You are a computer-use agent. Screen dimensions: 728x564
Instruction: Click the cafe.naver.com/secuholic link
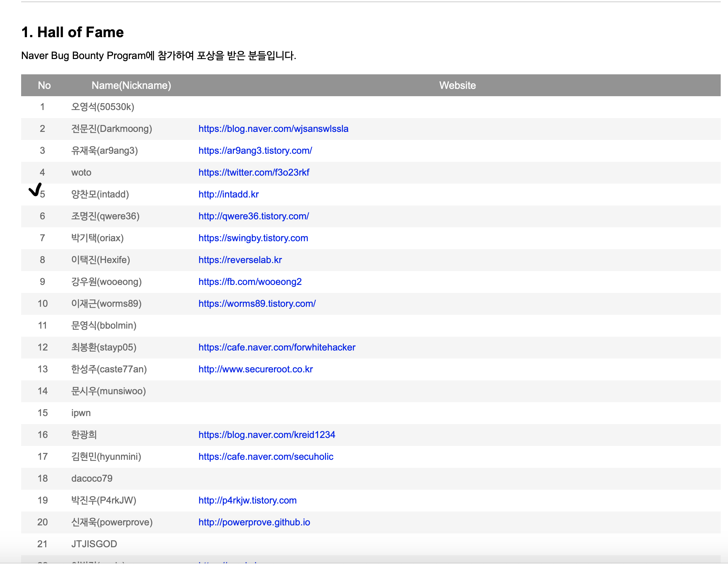(266, 457)
